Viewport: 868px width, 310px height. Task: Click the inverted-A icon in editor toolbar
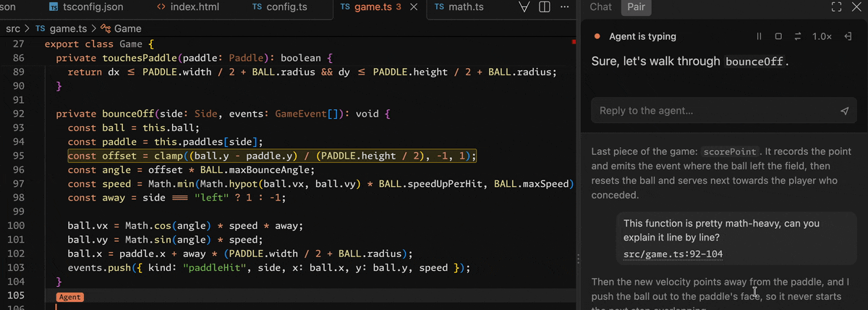(x=526, y=7)
